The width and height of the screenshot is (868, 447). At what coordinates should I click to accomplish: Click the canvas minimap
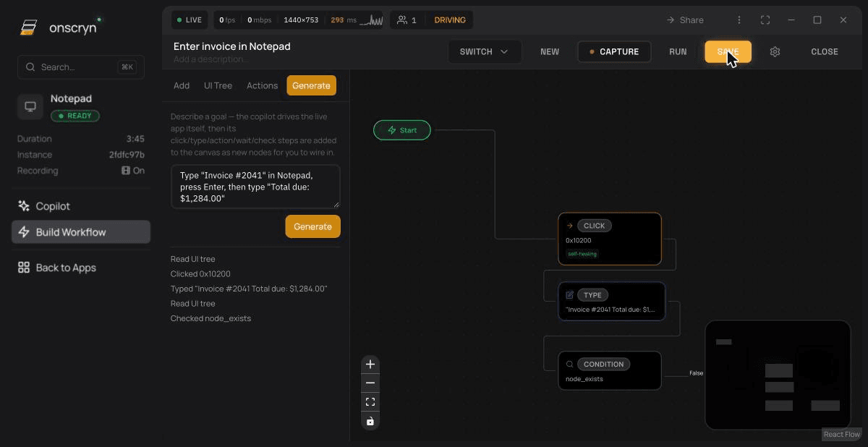coord(778,375)
